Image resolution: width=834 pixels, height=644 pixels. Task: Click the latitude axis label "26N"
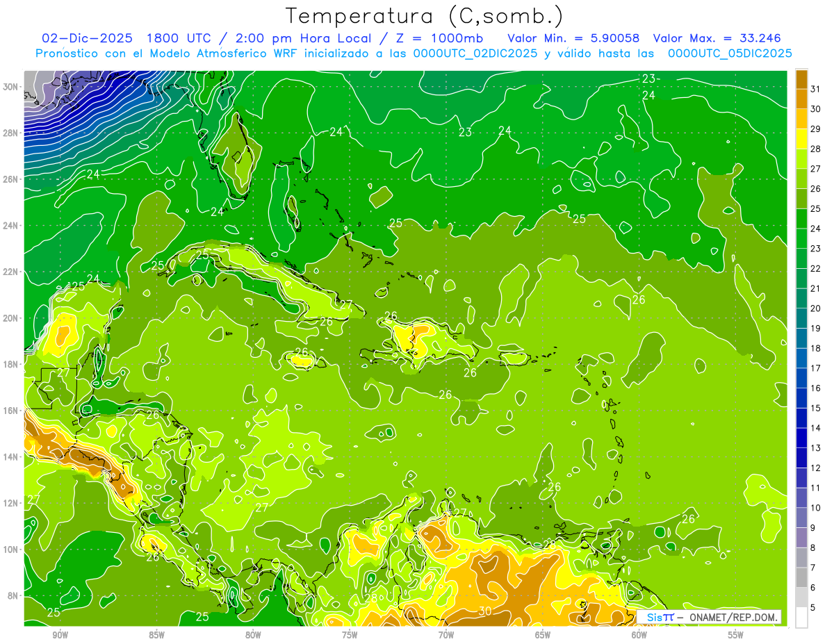[x=12, y=179]
